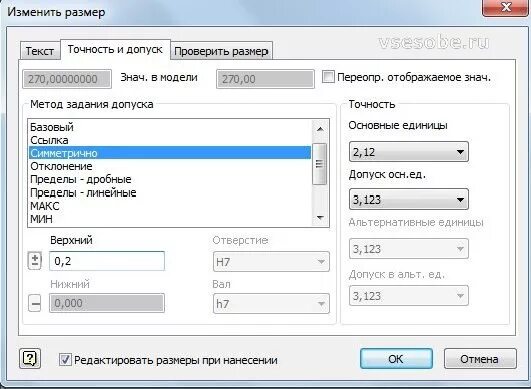Screen dimensions: 531x389
Task: Open the Альтернативные единицы dropdown
Action: [x=409, y=249]
